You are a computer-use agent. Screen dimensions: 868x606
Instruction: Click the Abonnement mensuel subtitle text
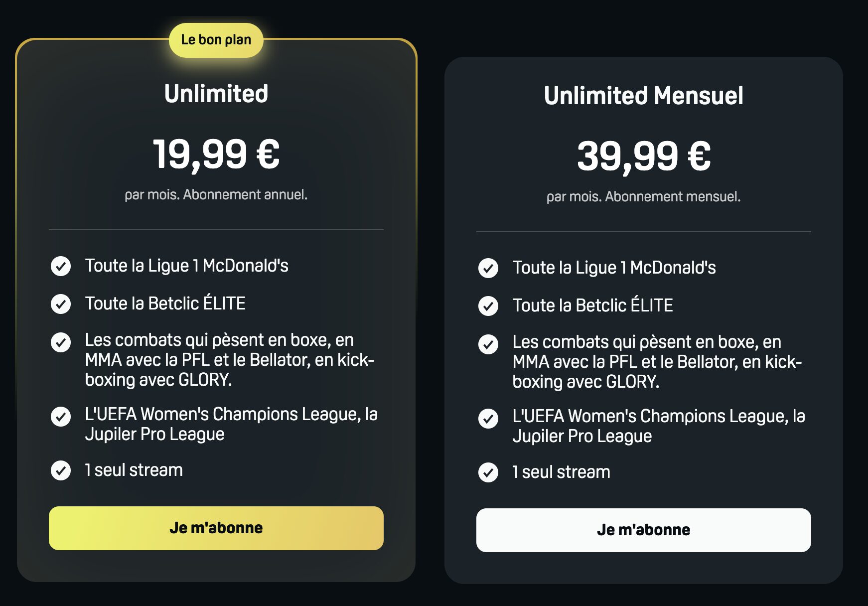[644, 196]
